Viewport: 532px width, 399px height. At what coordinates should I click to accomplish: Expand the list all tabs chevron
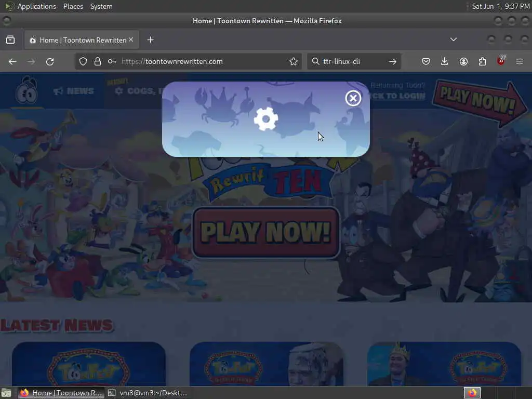453,39
